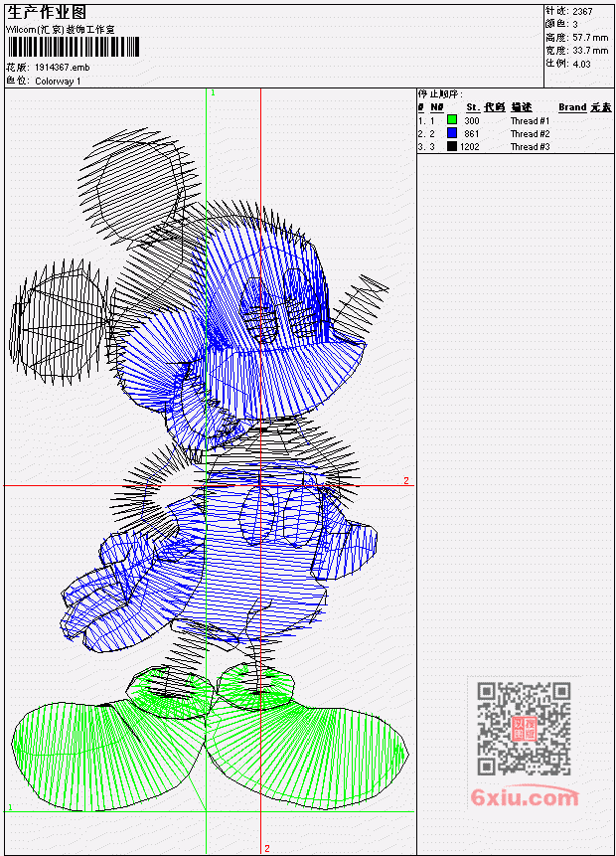Viewport: 616px width, 856px height.
Task: Click the '代码' column header
Action: [x=494, y=107]
